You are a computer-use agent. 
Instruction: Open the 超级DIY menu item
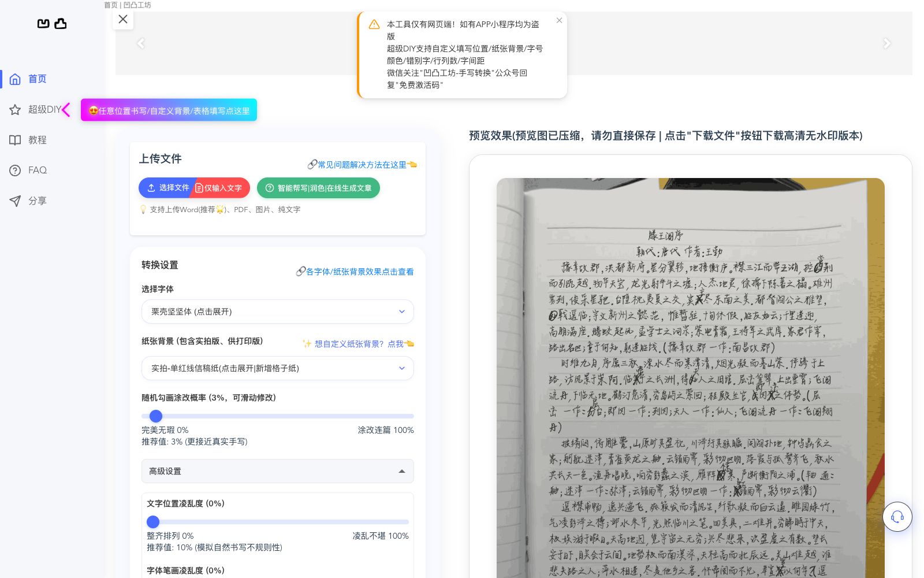(45, 109)
